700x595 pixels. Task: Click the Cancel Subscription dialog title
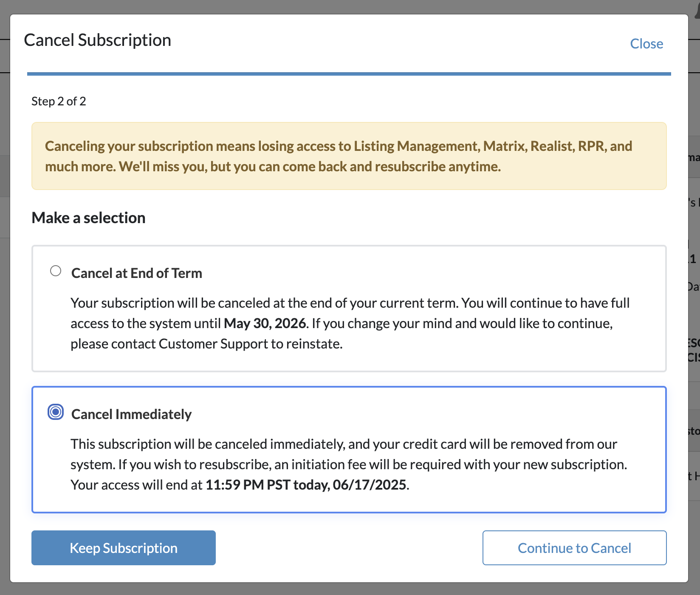97,40
